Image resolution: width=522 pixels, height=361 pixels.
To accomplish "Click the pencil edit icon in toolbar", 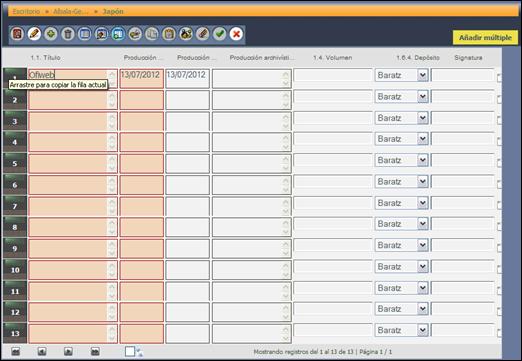I will 34,34.
